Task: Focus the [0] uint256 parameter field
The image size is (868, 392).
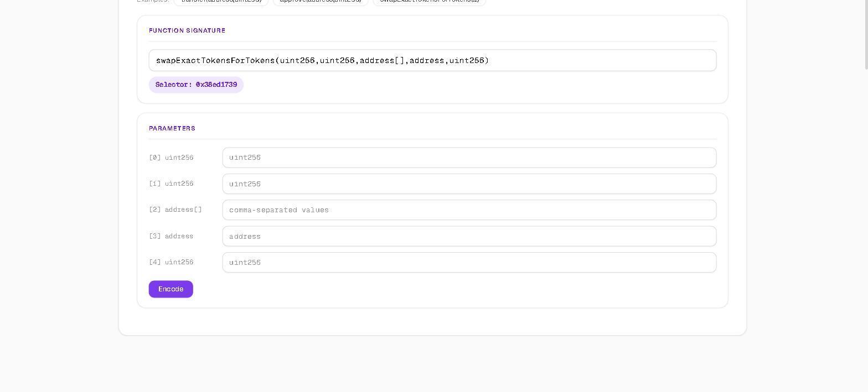Action: point(469,158)
